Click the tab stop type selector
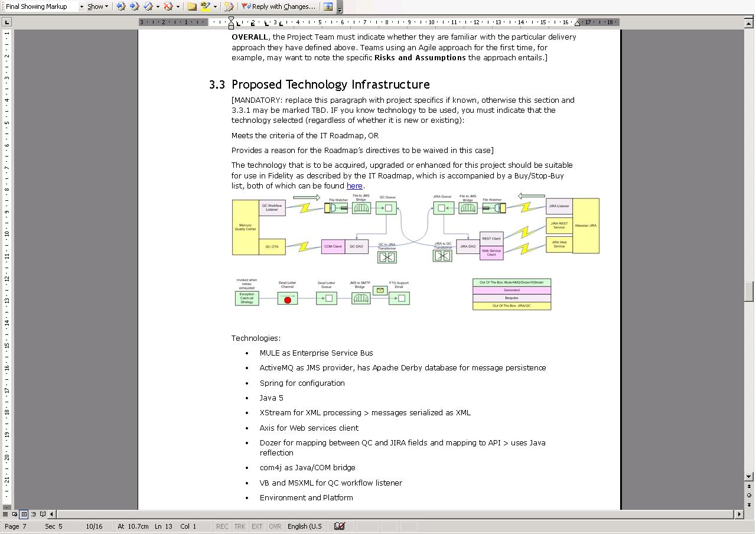The height and width of the screenshot is (534, 756). tap(6, 22)
